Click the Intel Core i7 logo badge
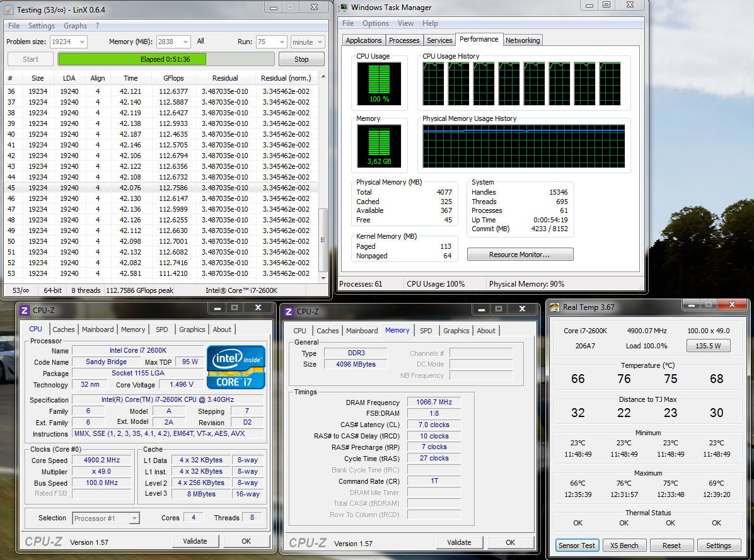The image size is (754, 560). 236,367
